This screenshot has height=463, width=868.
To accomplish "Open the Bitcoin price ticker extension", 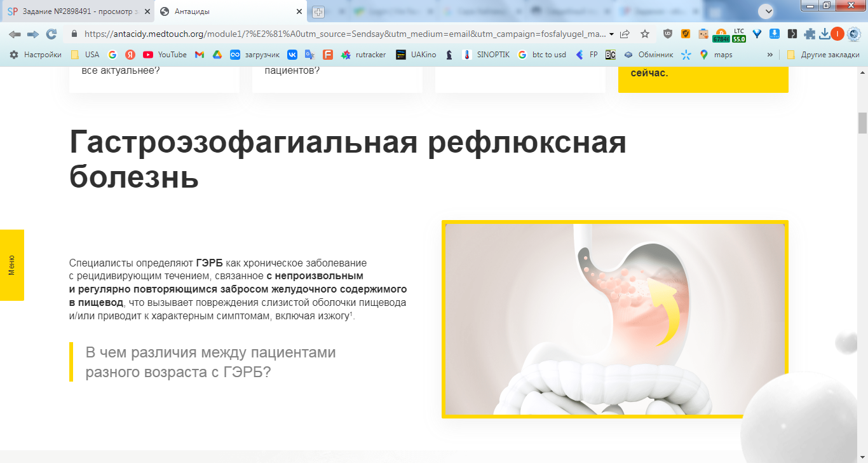I will [x=721, y=35].
